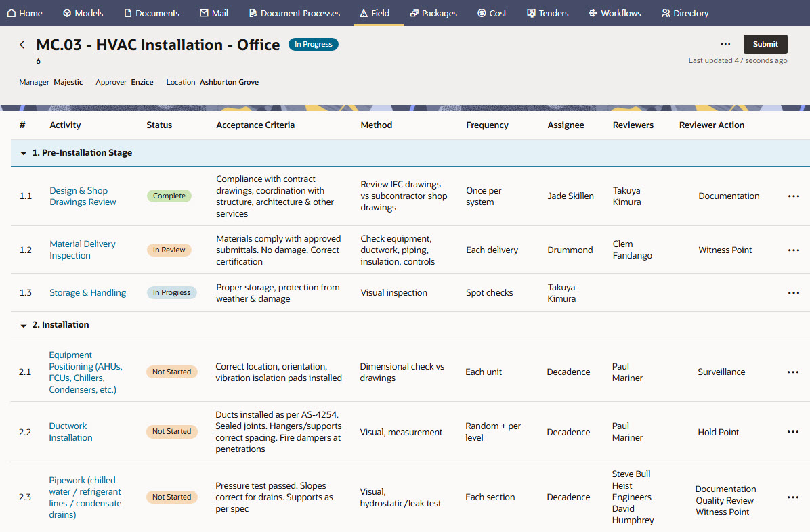Viewport: 810px width, 532px height.
Task: Collapse the Pre-Installation Stage section
Action: tap(24, 154)
